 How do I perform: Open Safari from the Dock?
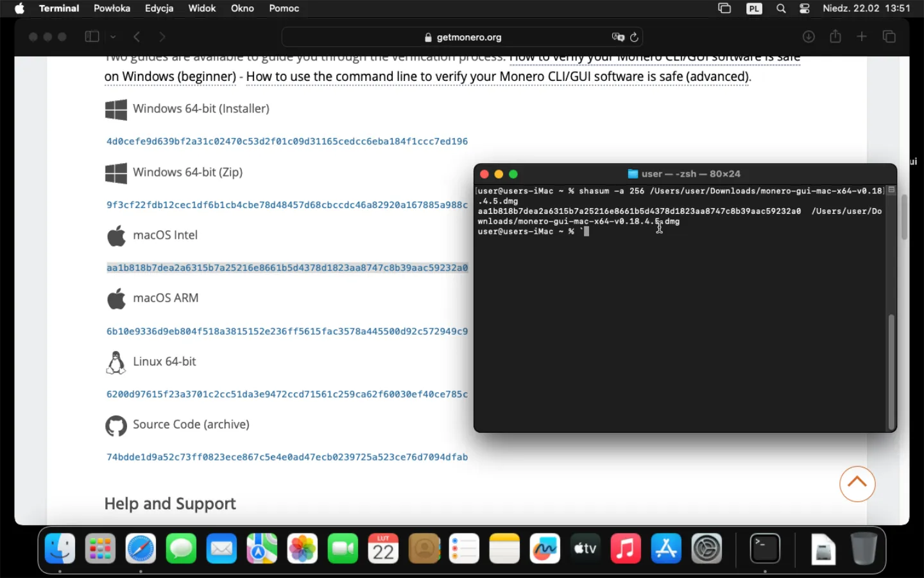141,549
